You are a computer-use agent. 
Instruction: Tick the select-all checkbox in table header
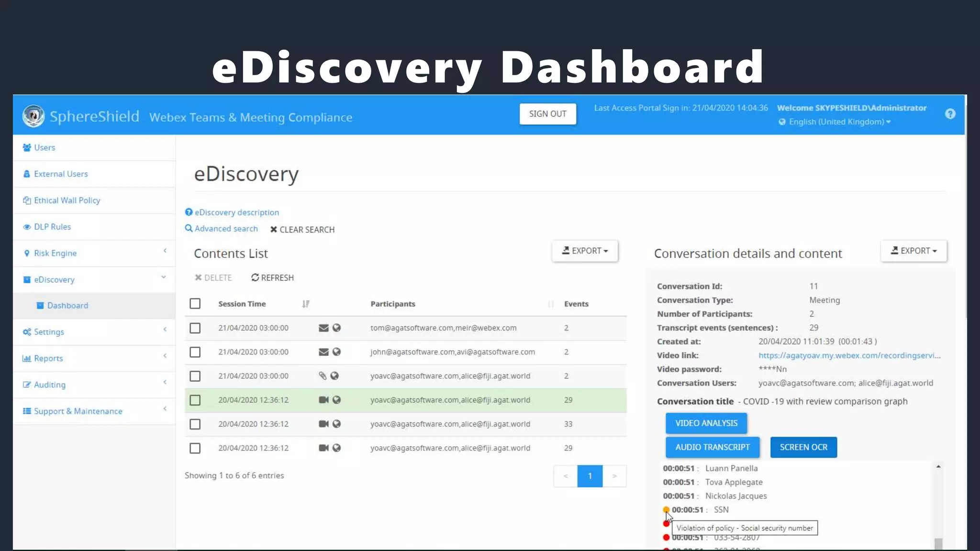click(x=195, y=304)
